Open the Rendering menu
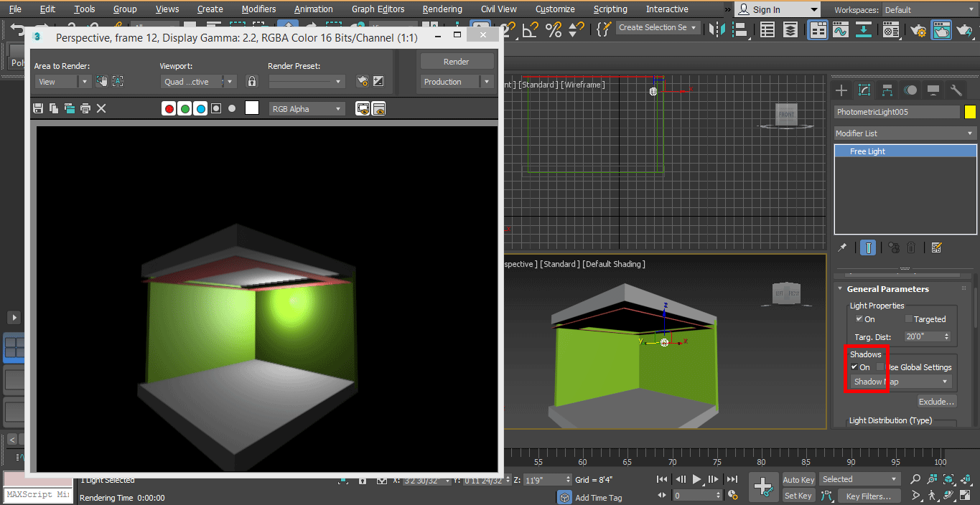Image resolution: width=980 pixels, height=505 pixels. coord(442,9)
